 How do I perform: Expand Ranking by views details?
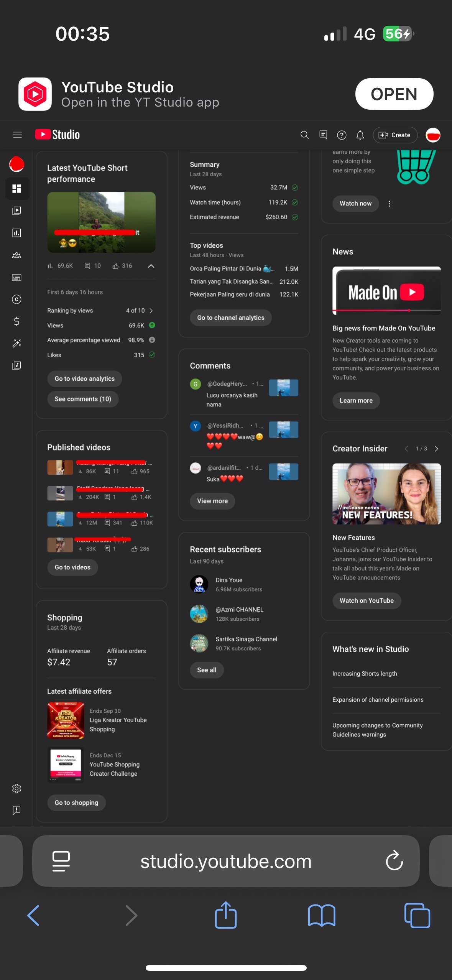point(151,311)
